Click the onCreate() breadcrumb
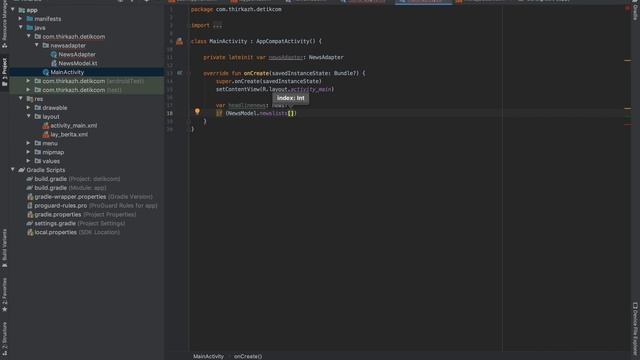This screenshot has width=640, height=360. click(248, 356)
